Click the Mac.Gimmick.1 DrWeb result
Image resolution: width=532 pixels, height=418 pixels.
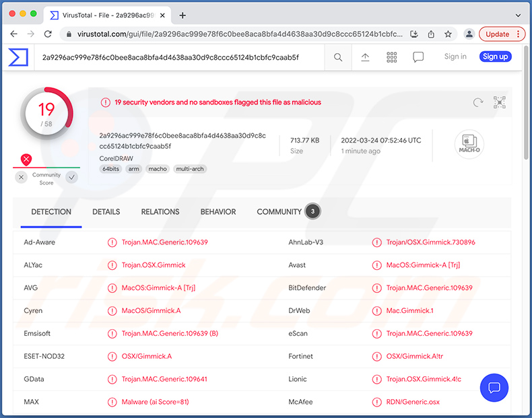tap(409, 310)
